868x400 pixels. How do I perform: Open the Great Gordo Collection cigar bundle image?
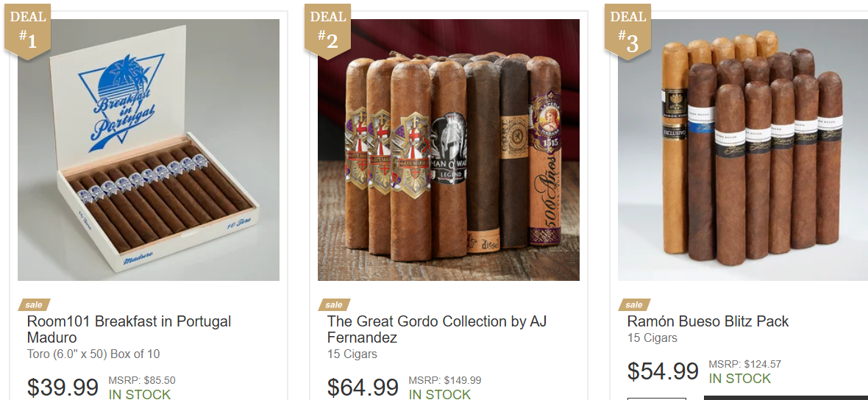pos(449,150)
